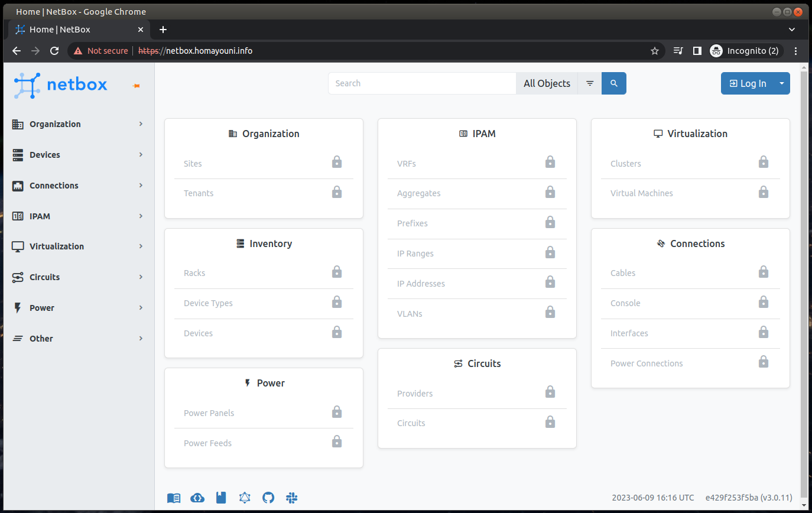Click the lock icon beside Device Types
812x513 pixels.
click(337, 302)
